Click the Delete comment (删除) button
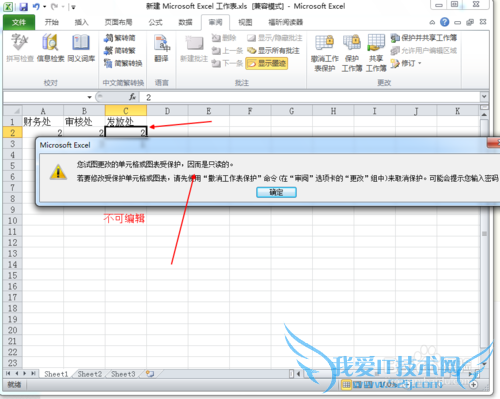The width and height of the screenshot is (500, 399). tap(224, 38)
